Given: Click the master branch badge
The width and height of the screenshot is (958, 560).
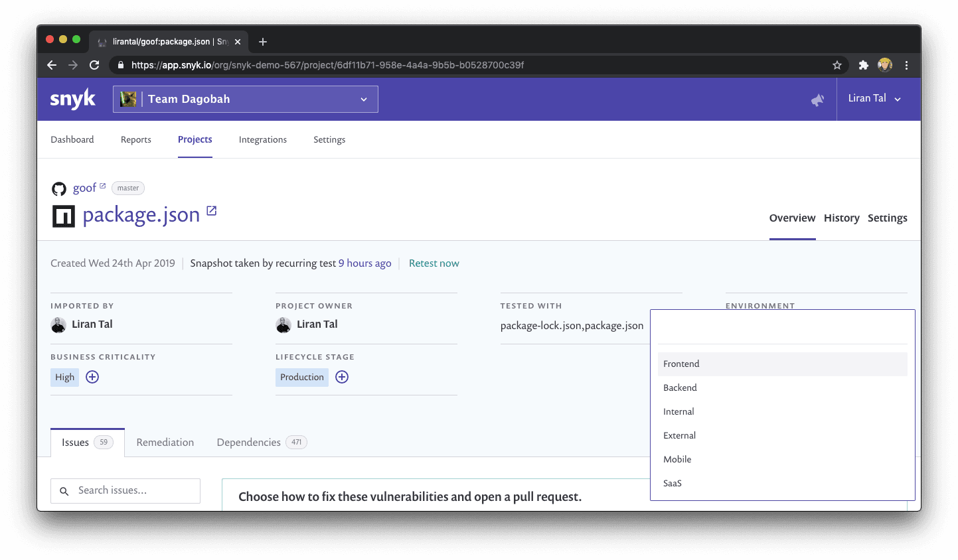Looking at the screenshot, I should click(128, 188).
